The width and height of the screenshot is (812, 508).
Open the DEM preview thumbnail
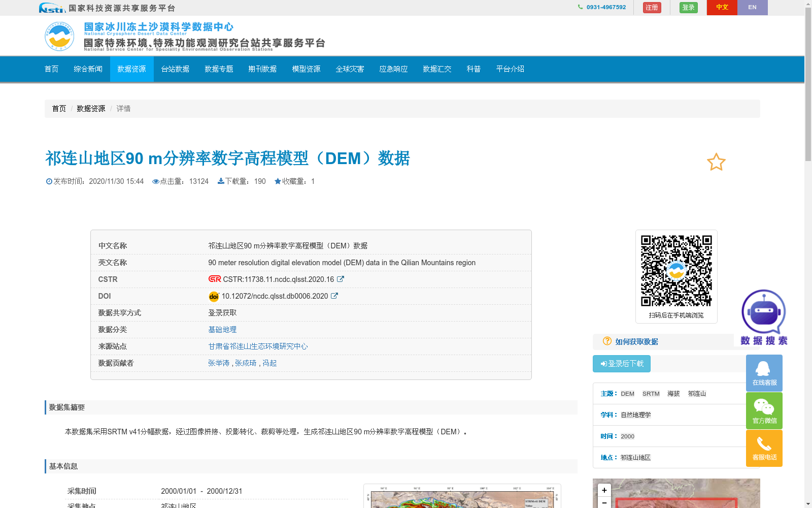(x=462, y=496)
